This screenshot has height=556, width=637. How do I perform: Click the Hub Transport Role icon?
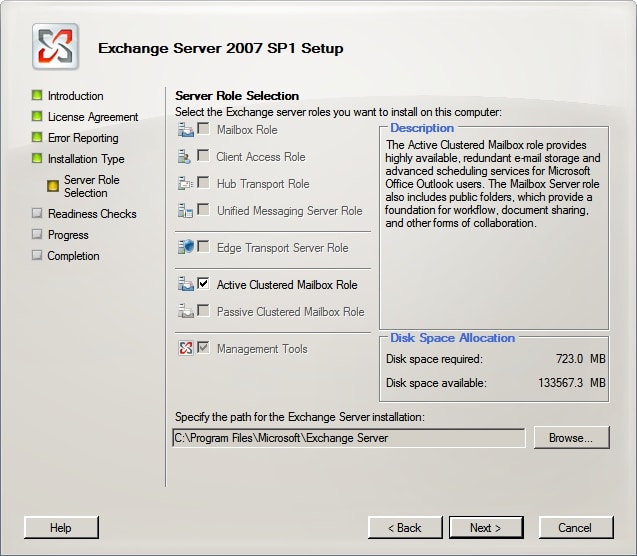[186, 184]
